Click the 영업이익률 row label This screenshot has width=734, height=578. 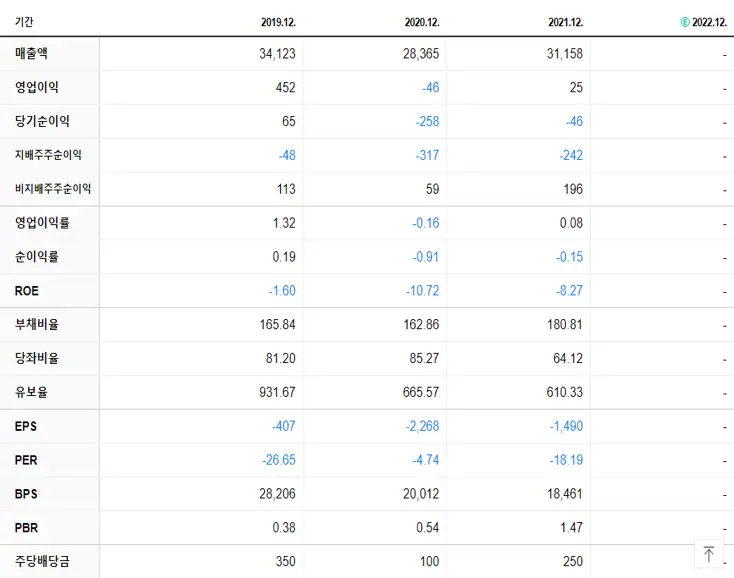[x=42, y=223]
